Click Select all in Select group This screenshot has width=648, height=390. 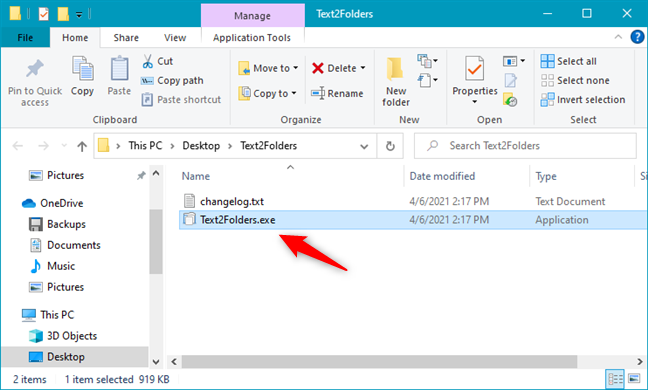tap(569, 61)
